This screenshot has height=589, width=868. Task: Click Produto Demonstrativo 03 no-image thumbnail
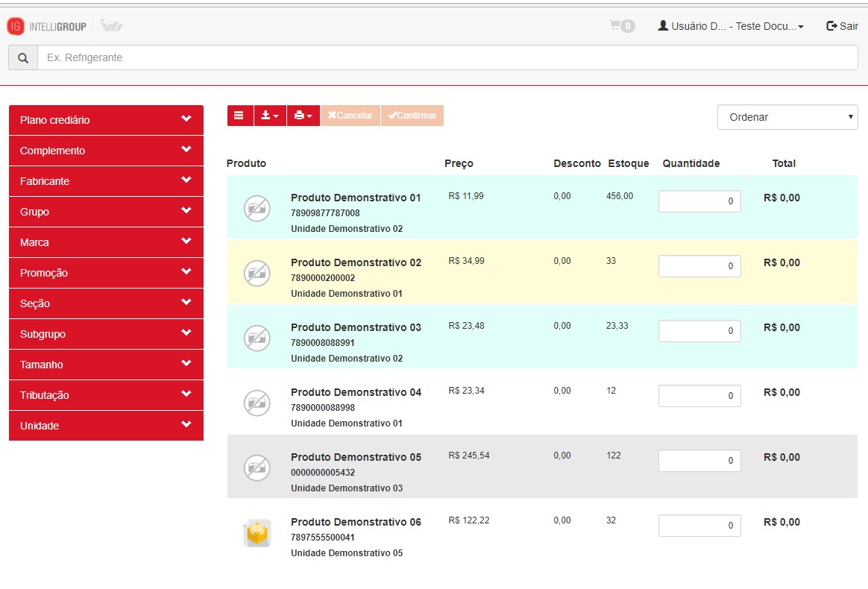tap(257, 338)
